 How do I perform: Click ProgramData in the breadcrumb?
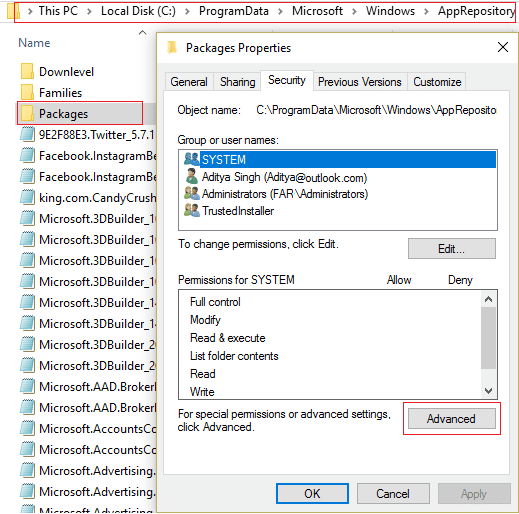pyautogui.click(x=234, y=11)
